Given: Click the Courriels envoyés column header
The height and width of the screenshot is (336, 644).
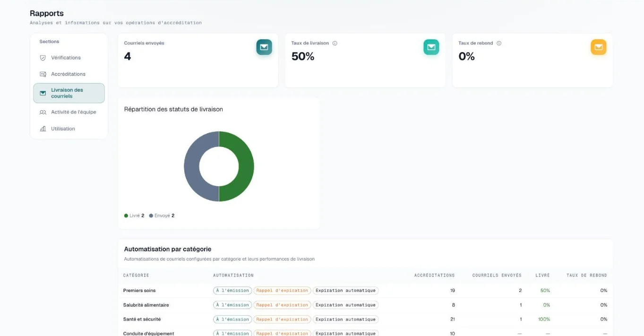Looking at the screenshot, I should tap(497, 276).
